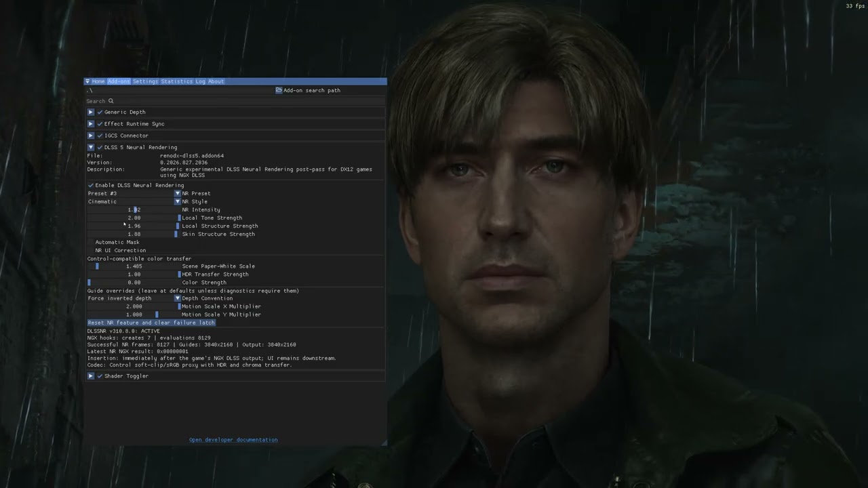Click the add-on search path input field
Viewport: 868px width, 488px height.
180,90
